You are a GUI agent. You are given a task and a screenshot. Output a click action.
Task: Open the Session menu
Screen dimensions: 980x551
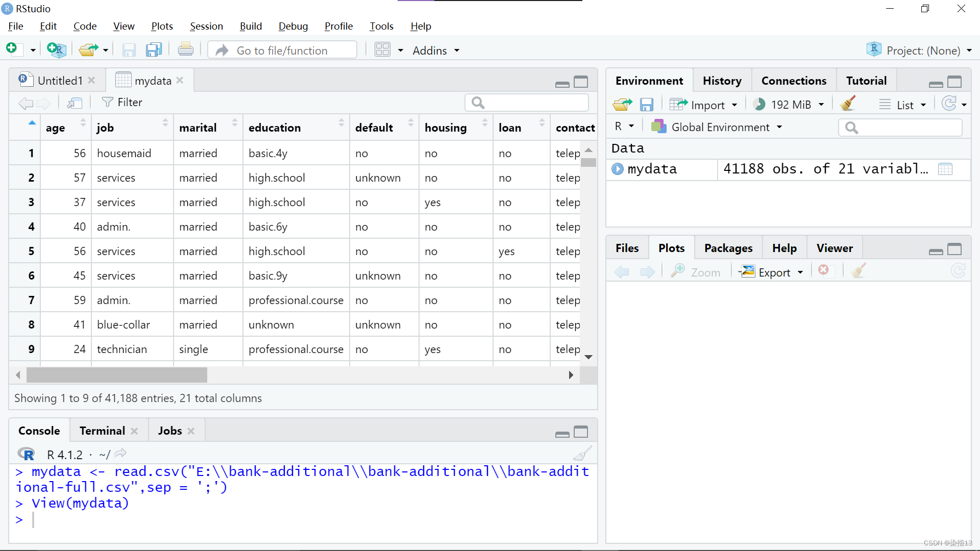(205, 26)
